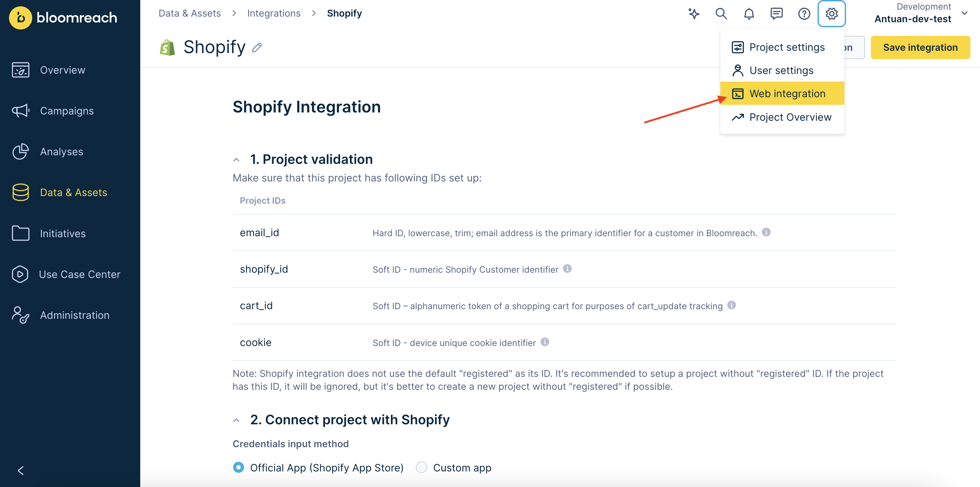Choose Web integration from settings menu

(x=787, y=94)
